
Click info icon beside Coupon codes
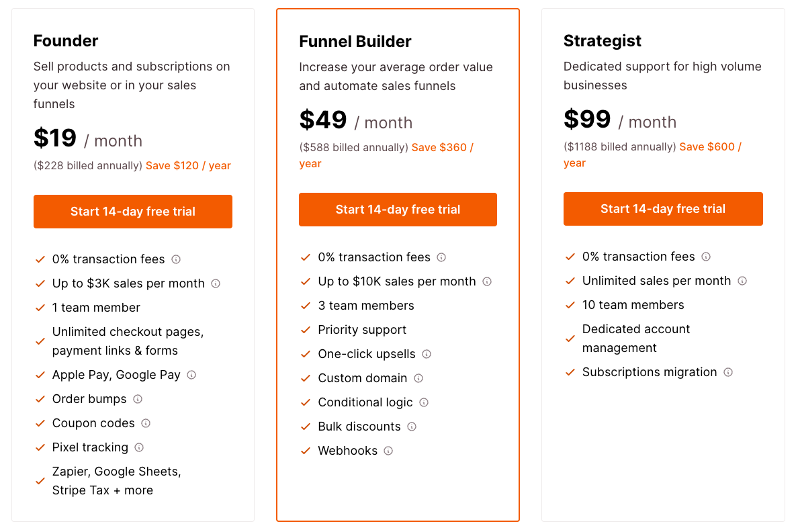click(x=146, y=423)
